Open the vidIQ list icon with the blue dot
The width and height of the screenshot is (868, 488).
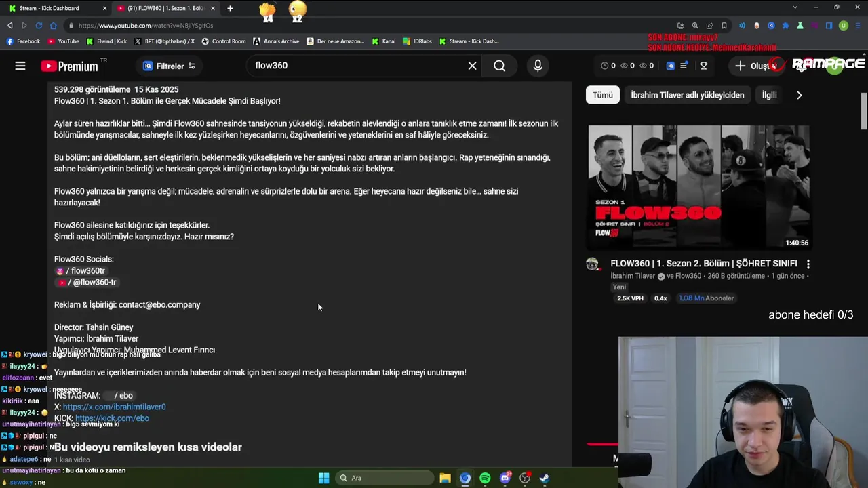(x=684, y=66)
